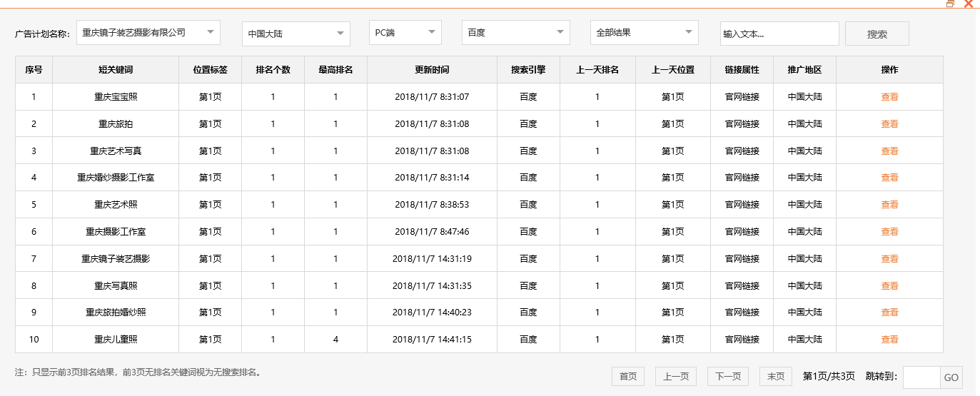Click 查看 for 重庆儿童照
The height and width of the screenshot is (396, 980).
coord(889,340)
